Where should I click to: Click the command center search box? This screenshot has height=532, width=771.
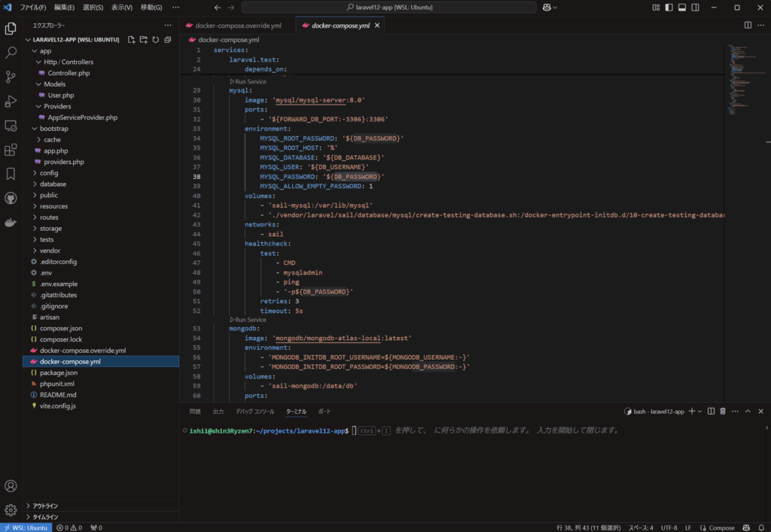tap(389, 8)
